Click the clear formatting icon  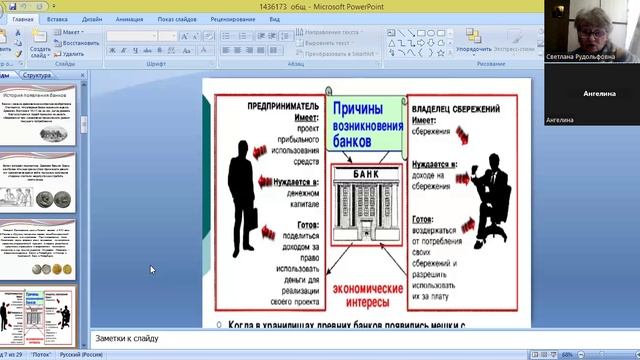point(209,36)
